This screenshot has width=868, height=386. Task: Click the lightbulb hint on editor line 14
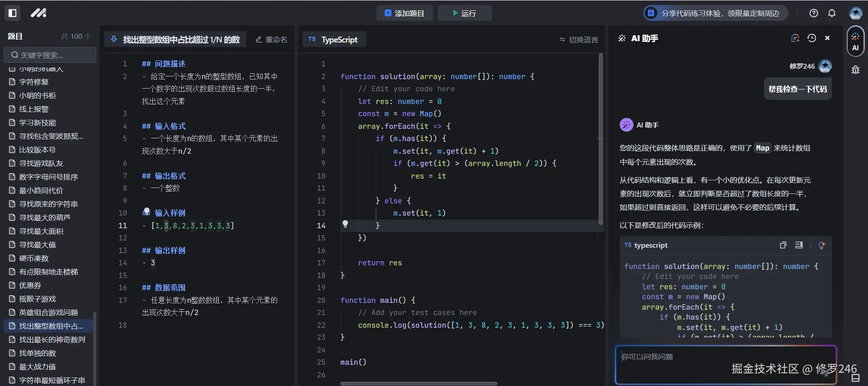click(345, 224)
